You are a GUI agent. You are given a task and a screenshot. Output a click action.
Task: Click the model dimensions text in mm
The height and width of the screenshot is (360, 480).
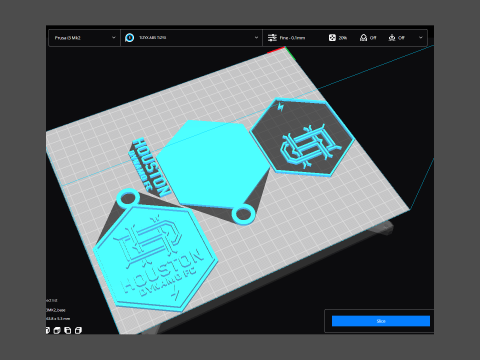pyautogui.click(x=58, y=319)
